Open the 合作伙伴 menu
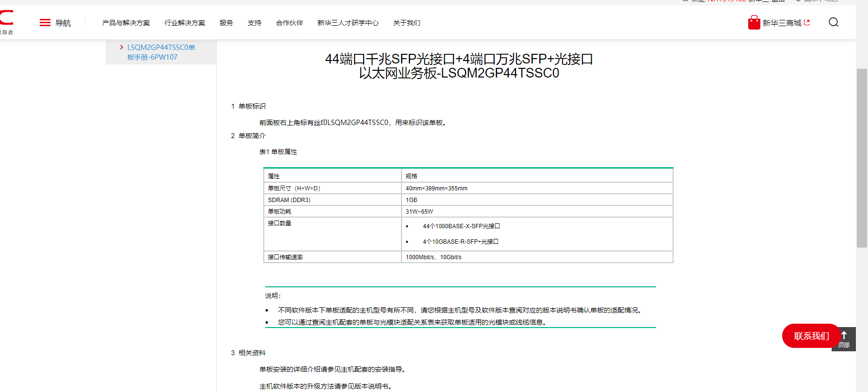The width and height of the screenshot is (868, 392). [289, 23]
